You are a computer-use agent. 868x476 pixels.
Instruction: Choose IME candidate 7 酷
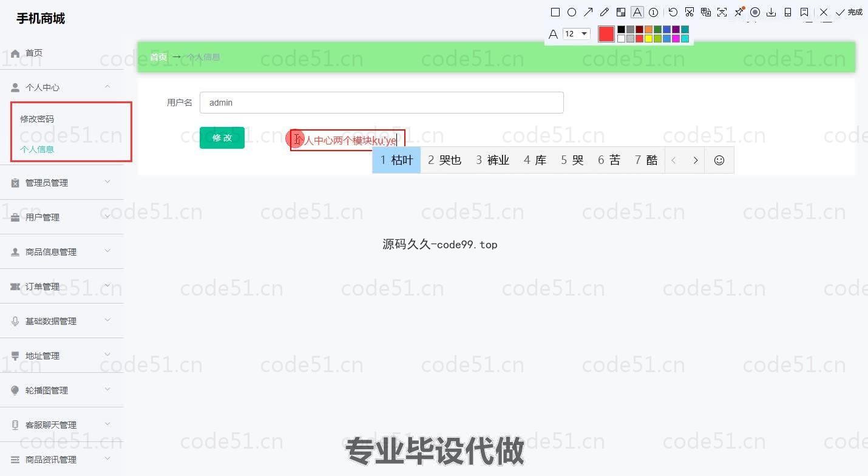646,160
